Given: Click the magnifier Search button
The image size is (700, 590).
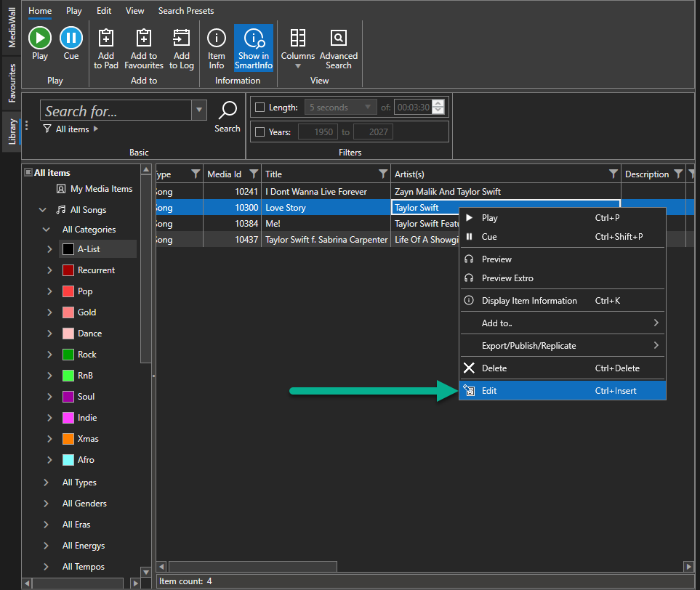Looking at the screenshot, I should [228, 116].
